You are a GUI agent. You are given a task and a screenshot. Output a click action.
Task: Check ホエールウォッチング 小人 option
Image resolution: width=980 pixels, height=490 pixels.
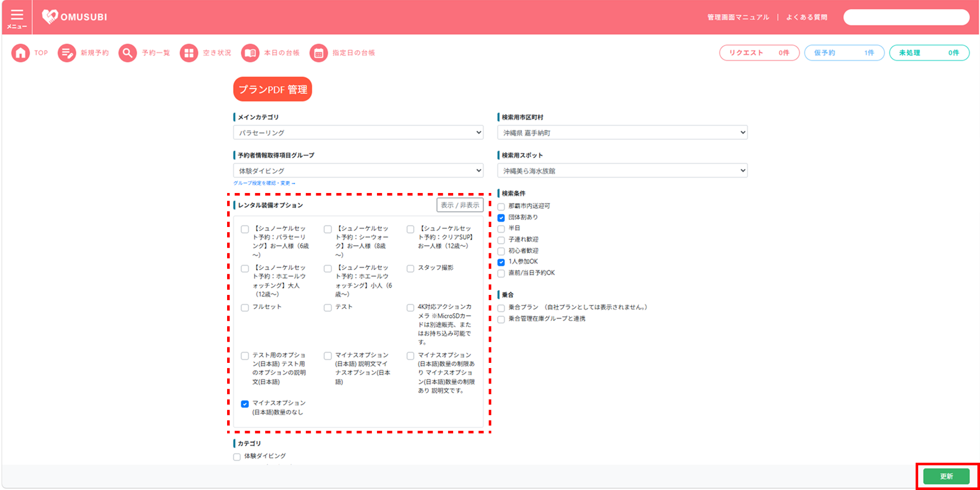pos(328,269)
